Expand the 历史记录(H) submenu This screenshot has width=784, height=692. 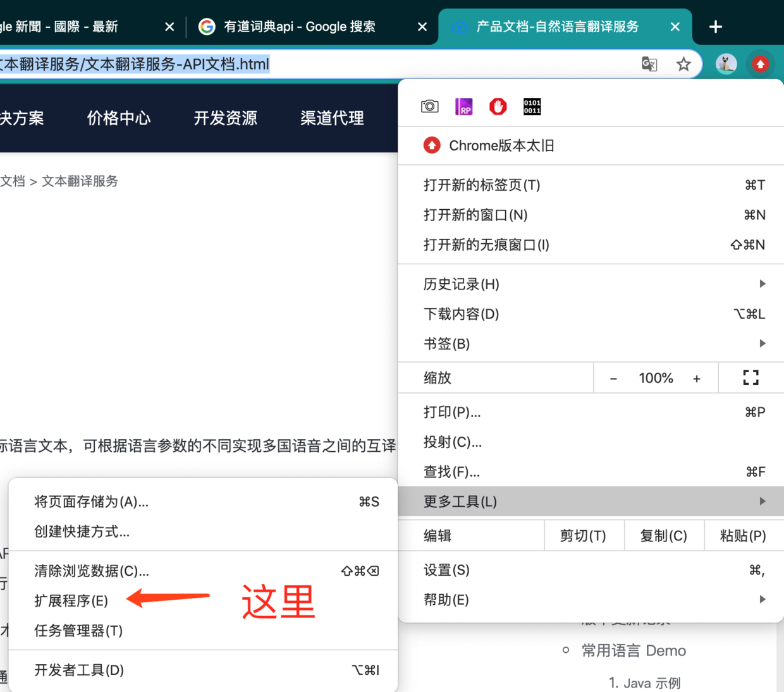pyautogui.click(x=461, y=284)
